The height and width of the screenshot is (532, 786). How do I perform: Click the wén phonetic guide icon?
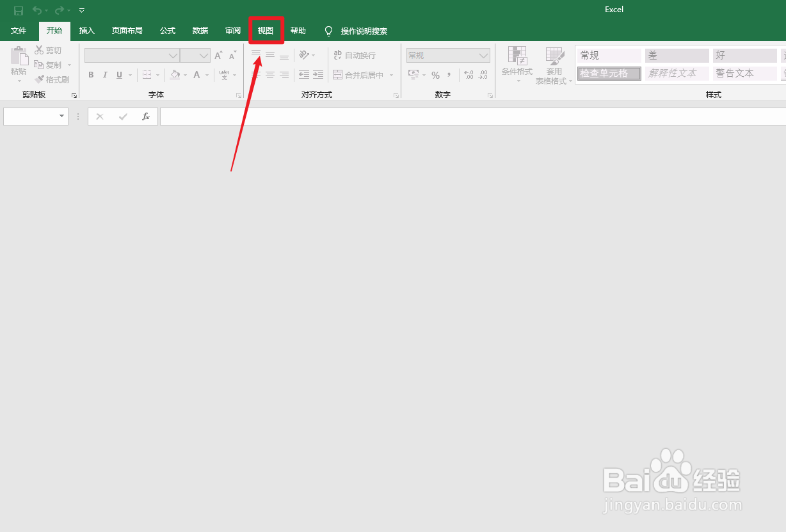point(224,75)
